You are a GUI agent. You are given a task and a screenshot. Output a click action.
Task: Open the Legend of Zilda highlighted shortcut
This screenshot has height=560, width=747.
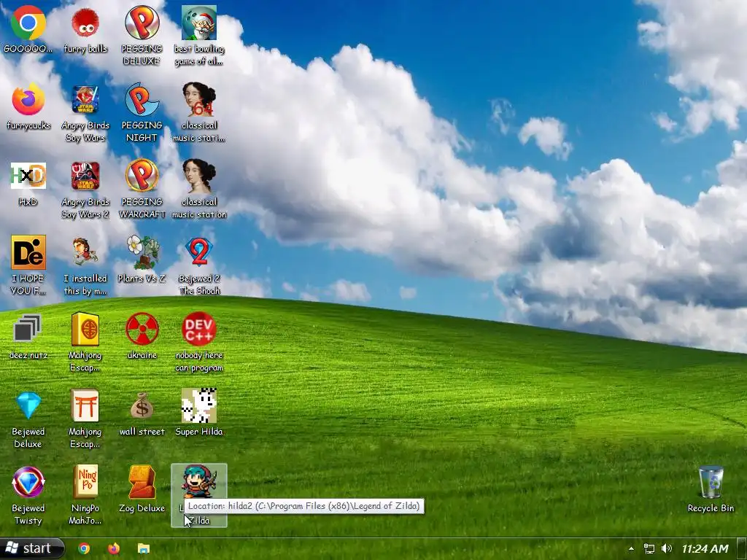pyautogui.click(x=199, y=495)
